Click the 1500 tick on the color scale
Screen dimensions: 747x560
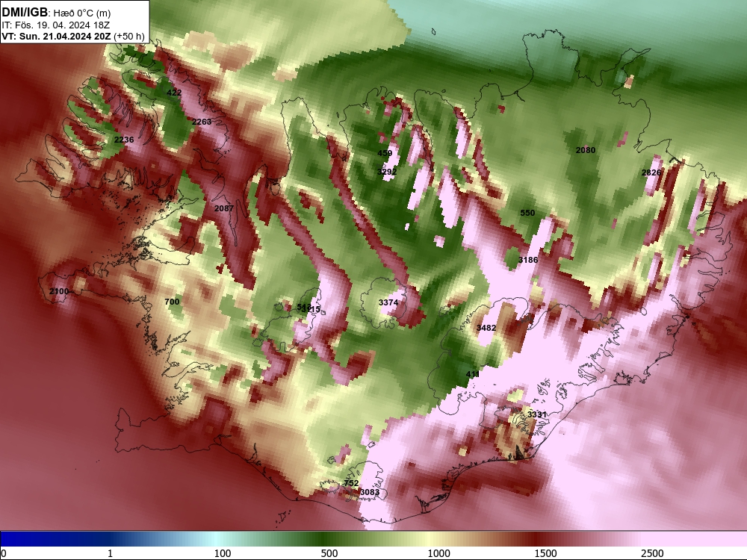click(x=545, y=553)
